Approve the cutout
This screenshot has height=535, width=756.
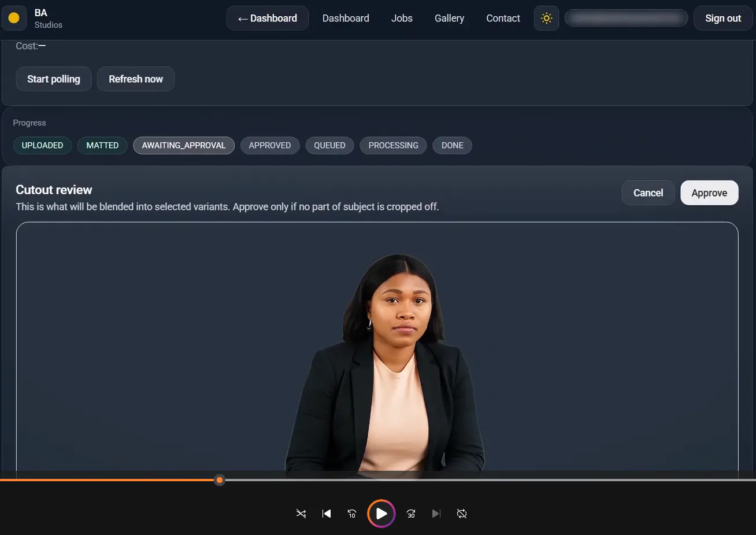709,193
